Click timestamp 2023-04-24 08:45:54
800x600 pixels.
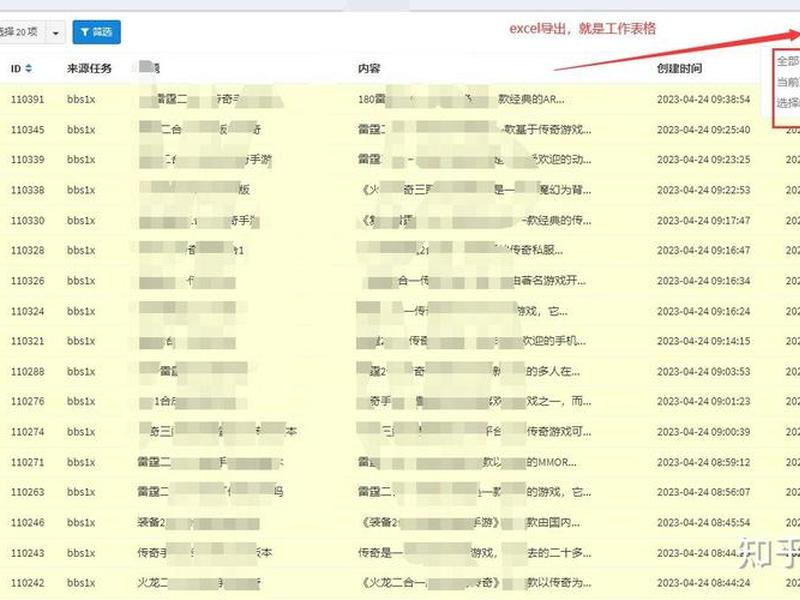pos(704,523)
